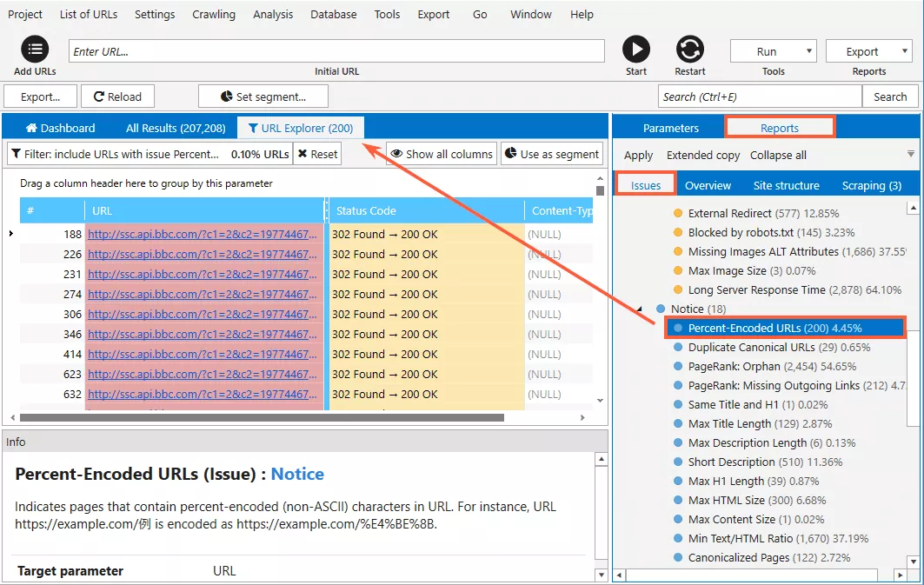Toggle Show all columns eye button
Screen dimensions: 924x585
[x=442, y=154]
